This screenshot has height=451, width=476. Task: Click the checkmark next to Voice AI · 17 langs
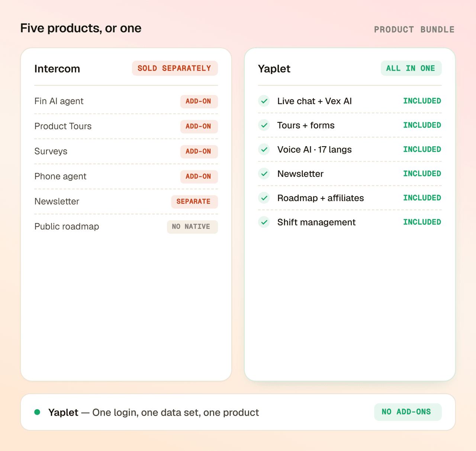tap(264, 149)
